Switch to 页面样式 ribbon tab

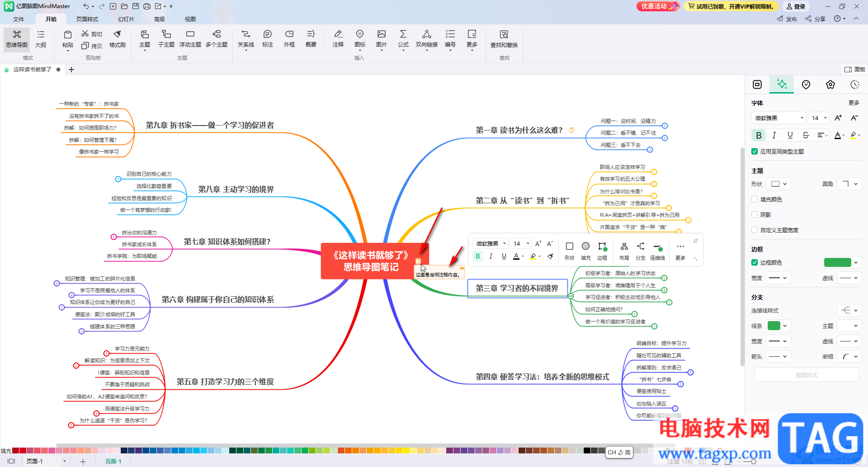pyautogui.click(x=87, y=19)
